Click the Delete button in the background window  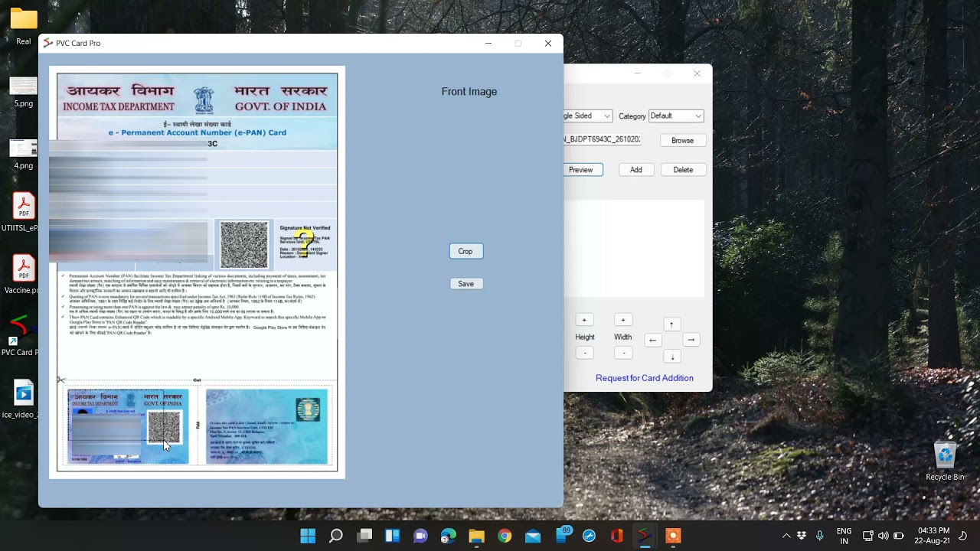[x=683, y=170]
